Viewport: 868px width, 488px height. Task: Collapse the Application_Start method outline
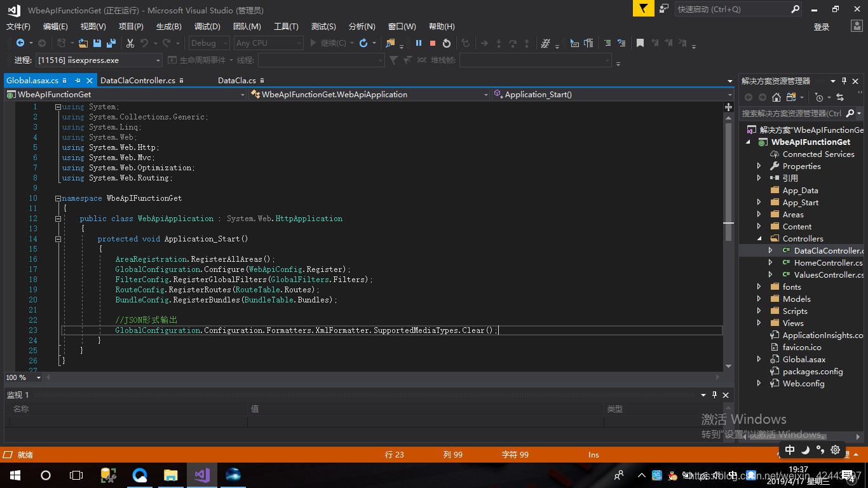pyautogui.click(x=58, y=239)
